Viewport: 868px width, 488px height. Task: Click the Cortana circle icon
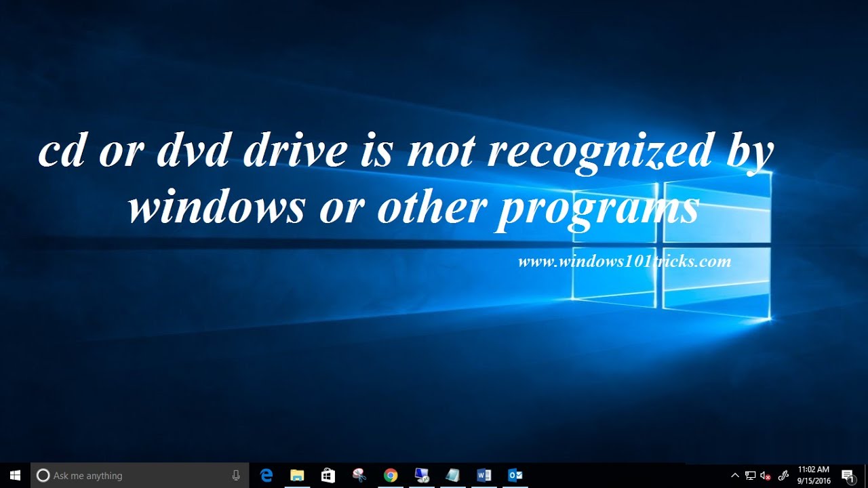(43, 476)
